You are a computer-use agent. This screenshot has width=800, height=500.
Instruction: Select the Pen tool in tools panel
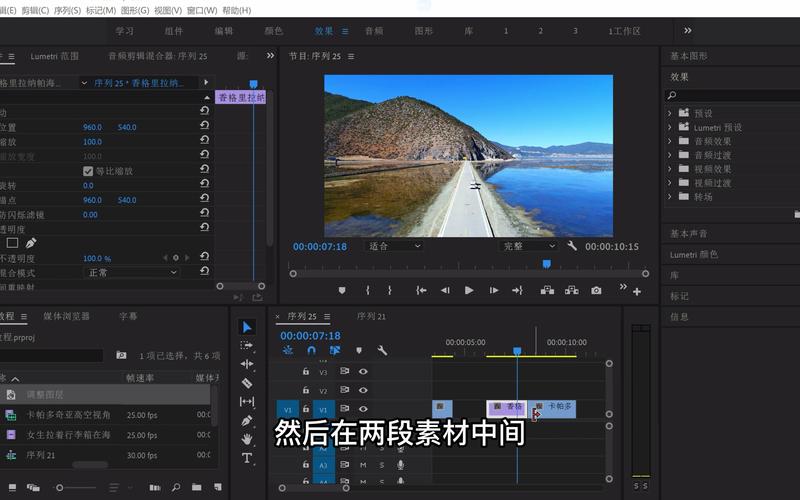[247, 421]
